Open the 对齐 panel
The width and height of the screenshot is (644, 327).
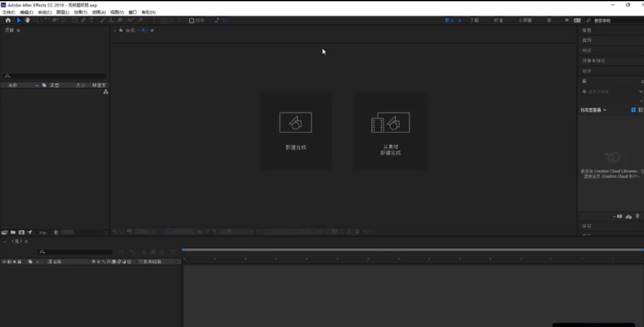click(586, 71)
